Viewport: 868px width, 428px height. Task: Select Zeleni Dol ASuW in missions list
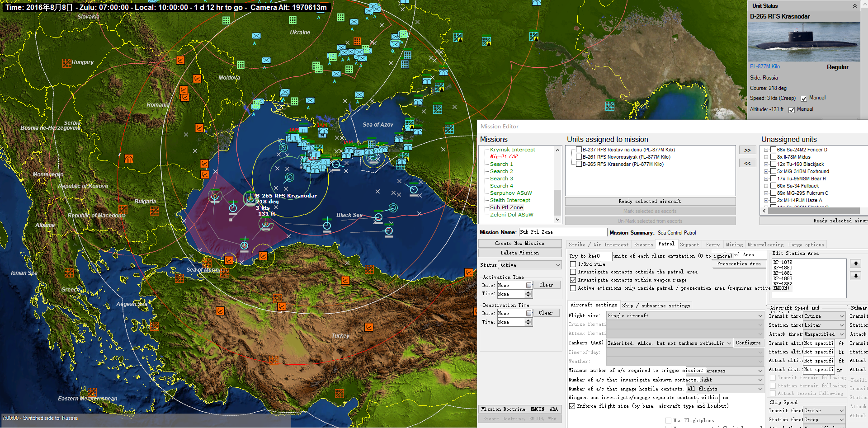pyautogui.click(x=511, y=215)
